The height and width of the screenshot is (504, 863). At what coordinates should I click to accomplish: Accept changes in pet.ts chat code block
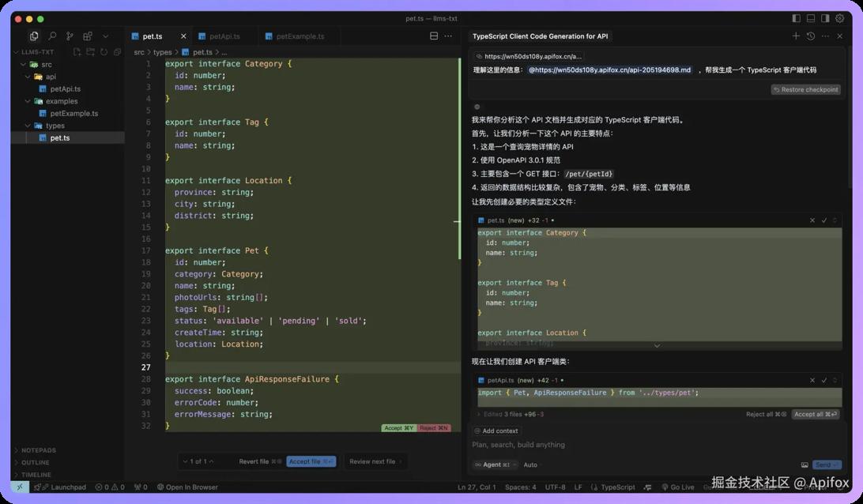pyautogui.click(x=824, y=220)
